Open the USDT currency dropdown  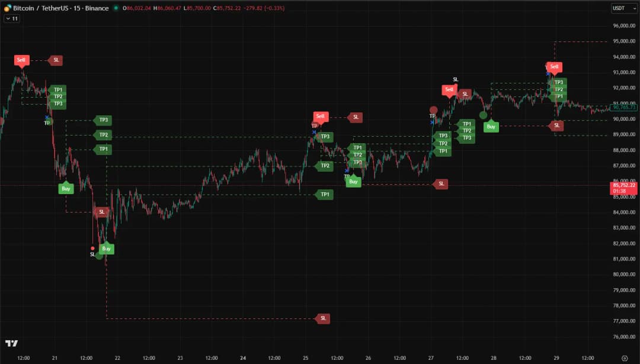619,8
